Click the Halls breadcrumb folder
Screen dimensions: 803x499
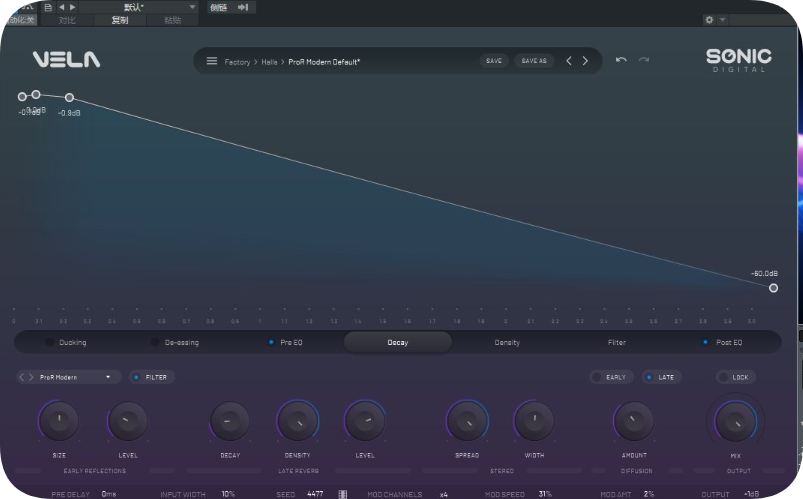(x=269, y=62)
